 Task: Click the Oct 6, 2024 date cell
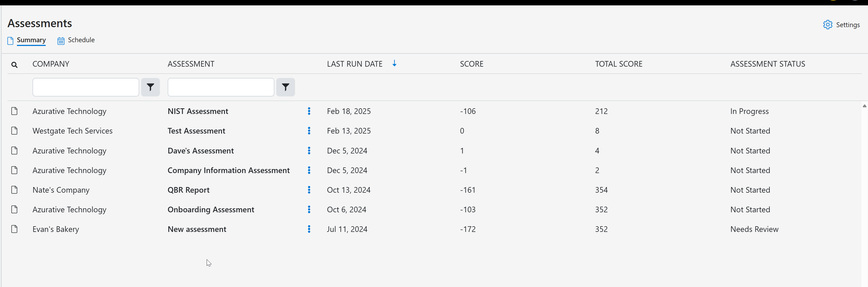coord(346,210)
